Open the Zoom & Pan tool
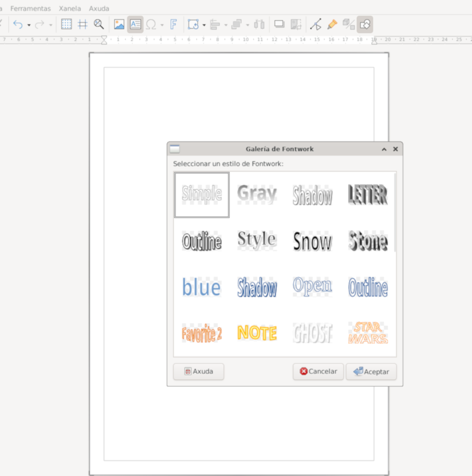The width and height of the screenshot is (472, 476). [99, 24]
